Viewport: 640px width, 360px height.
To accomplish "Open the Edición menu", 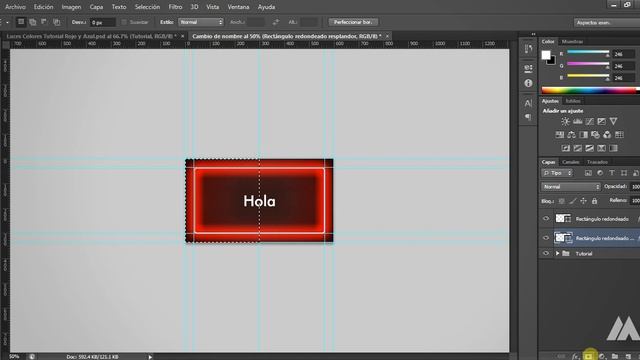I will 43,7.
